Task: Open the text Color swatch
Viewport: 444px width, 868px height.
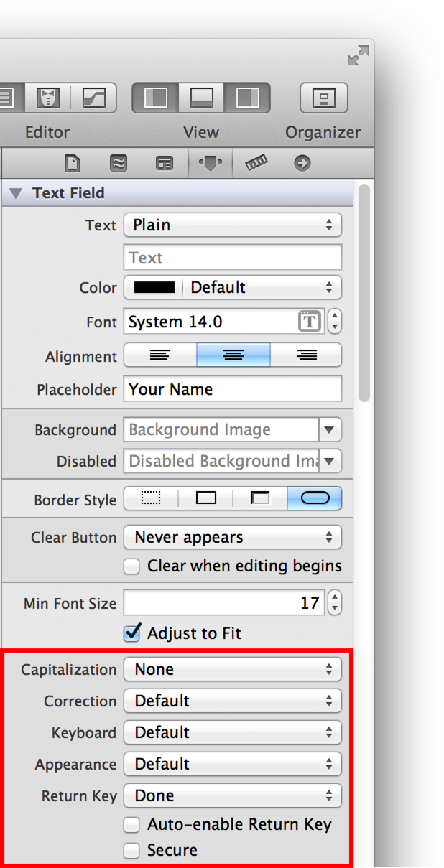Action: coord(154,287)
